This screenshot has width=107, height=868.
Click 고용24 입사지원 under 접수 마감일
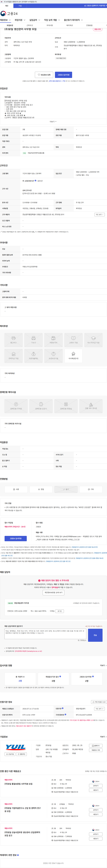click(x=15, y=538)
